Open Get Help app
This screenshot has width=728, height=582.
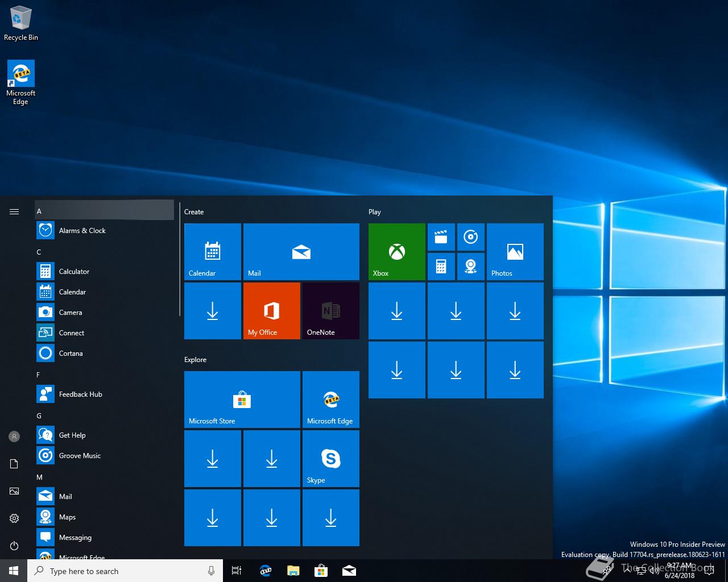[105, 435]
